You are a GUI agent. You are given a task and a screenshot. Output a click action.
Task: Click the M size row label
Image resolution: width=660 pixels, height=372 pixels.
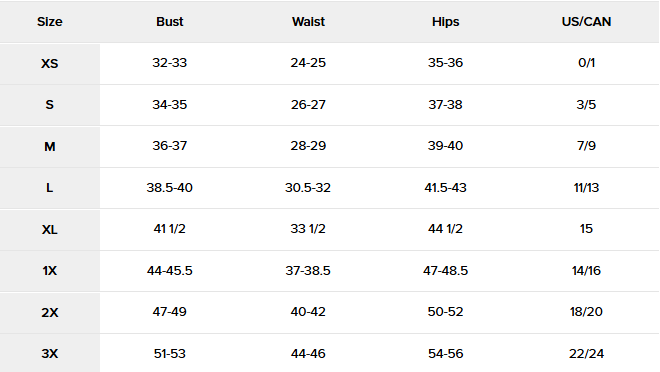[50, 146]
